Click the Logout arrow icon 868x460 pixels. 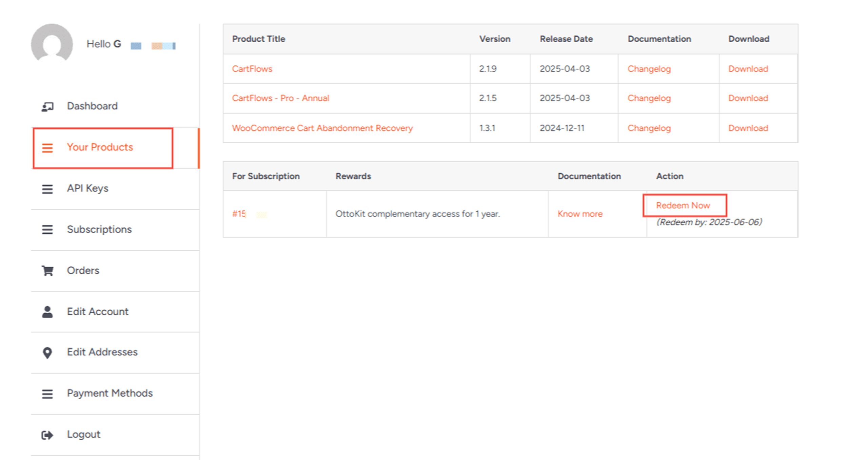tap(47, 435)
